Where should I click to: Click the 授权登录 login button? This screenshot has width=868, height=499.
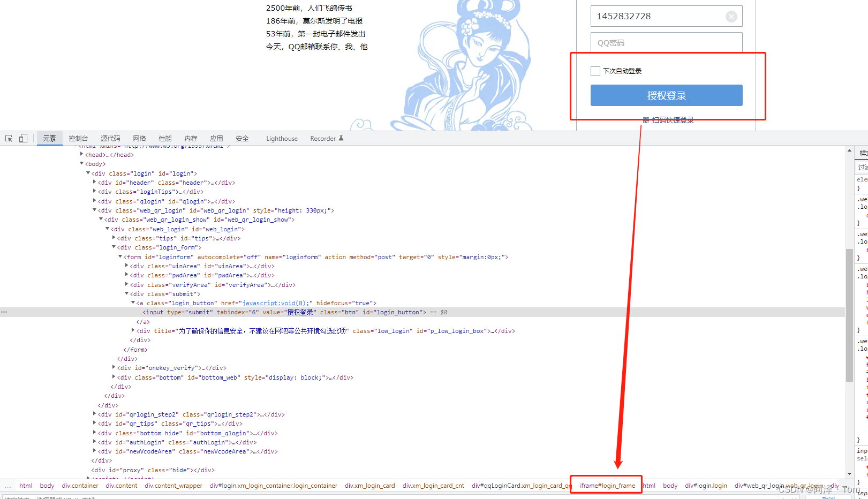coord(666,95)
